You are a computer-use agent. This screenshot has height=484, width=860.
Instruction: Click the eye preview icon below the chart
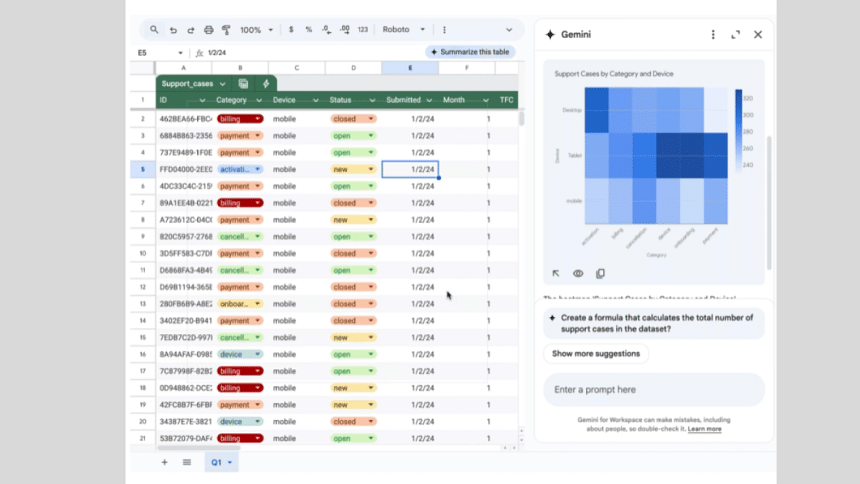[x=578, y=273]
